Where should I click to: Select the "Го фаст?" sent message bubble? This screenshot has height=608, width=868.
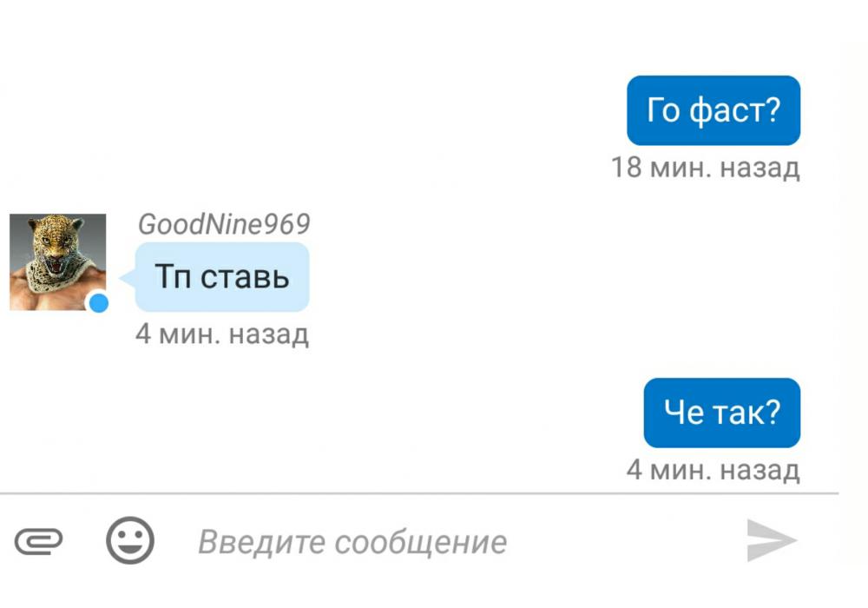click(713, 110)
